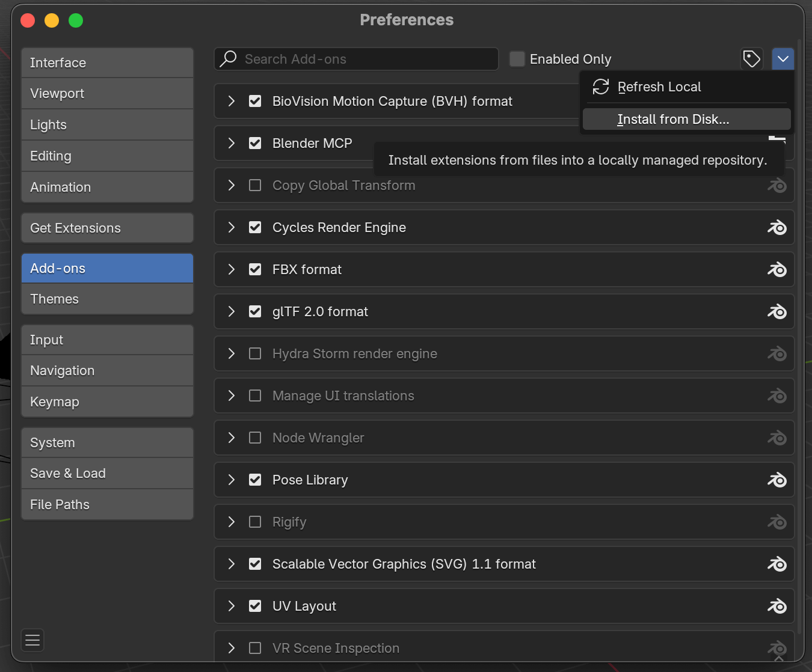The height and width of the screenshot is (672, 812).
Task: Focus the Search Add-ons input field
Action: [367, 59]
